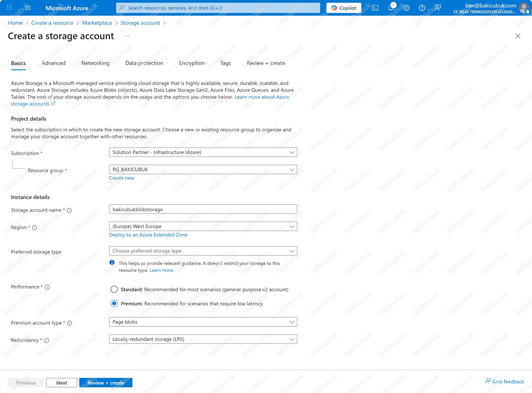Open the Help question mark menu
Image resolution: width=532 pixels, height=393 pixels.
click(422, 8)
